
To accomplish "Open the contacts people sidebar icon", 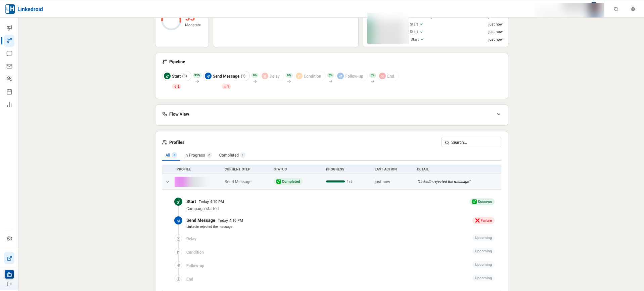I will [9, 79].
